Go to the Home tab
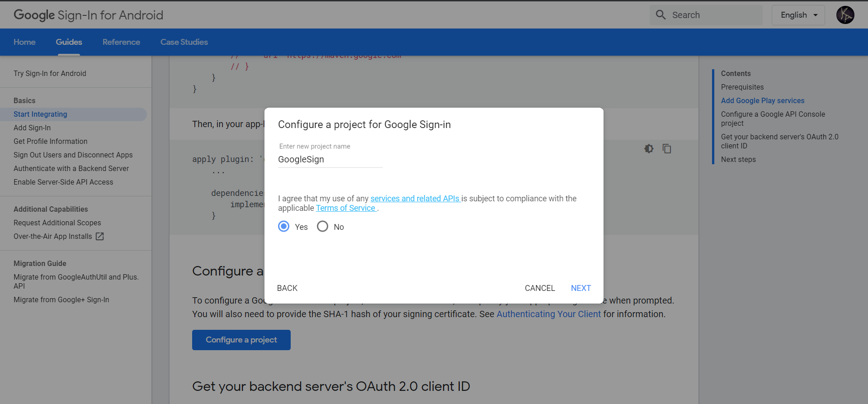The width and height of the screenshot is (868, 404). pyautogui.click(x=24, y=42)
